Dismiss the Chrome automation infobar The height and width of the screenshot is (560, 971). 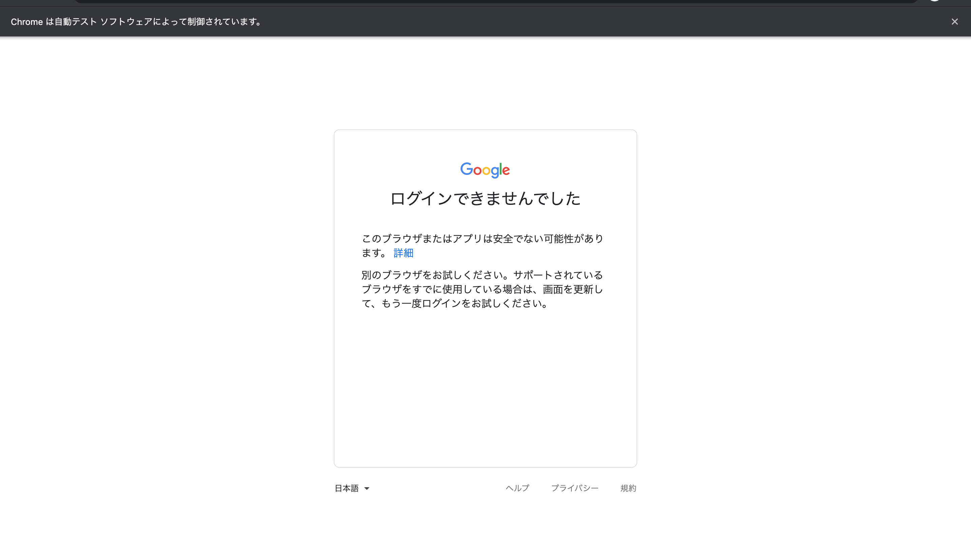[x=954, y=22]
